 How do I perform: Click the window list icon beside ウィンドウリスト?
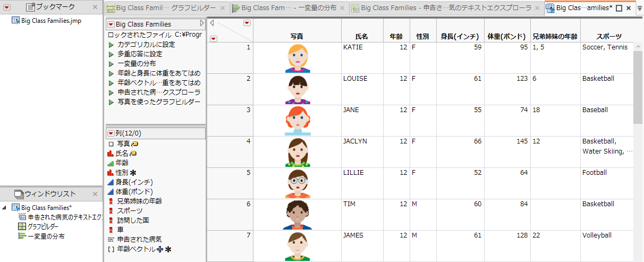(19, 194)
